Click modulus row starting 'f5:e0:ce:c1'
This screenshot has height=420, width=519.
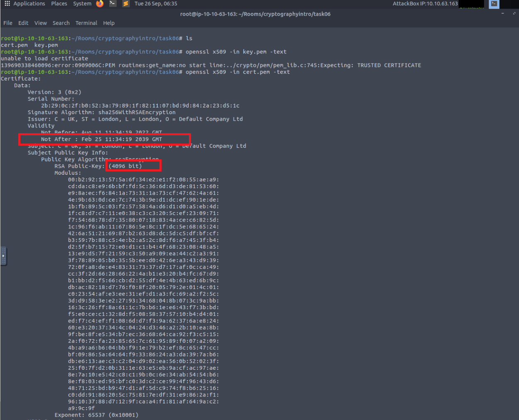point(144,314)
